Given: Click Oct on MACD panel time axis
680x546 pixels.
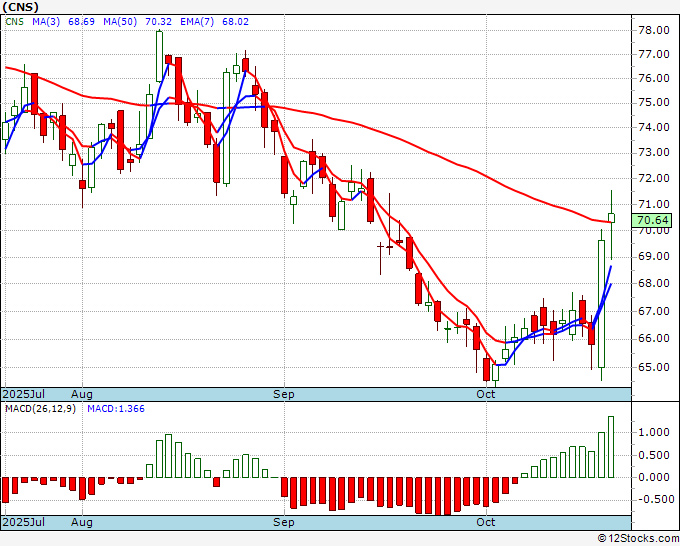Looking at the screenshot, I should click(486, 522).
